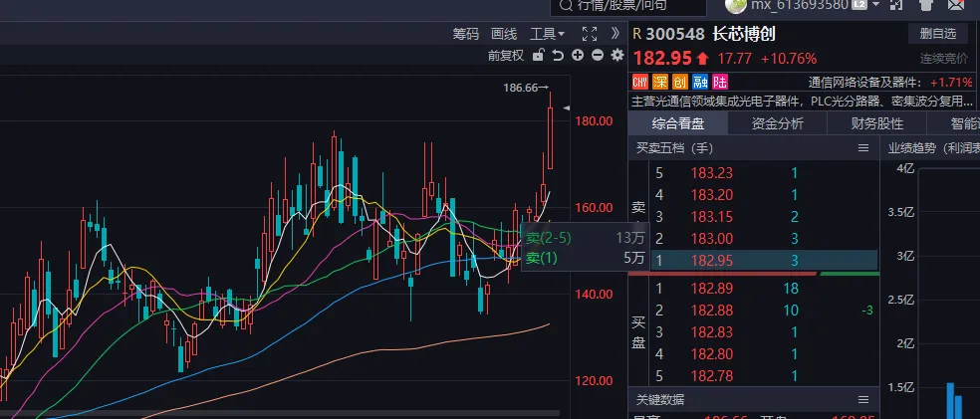Switch to the 资金分析 tab

point(778,123)
